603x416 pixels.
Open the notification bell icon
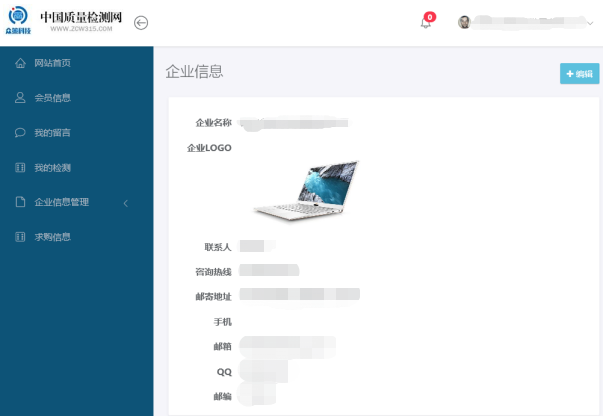425,23
